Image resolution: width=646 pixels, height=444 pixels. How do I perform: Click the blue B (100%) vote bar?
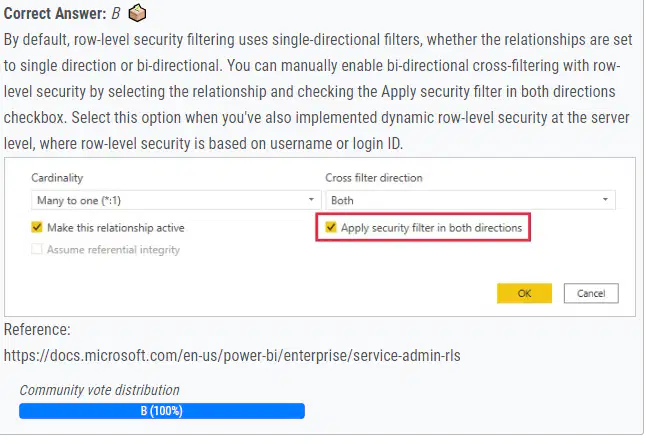(162, 411)
